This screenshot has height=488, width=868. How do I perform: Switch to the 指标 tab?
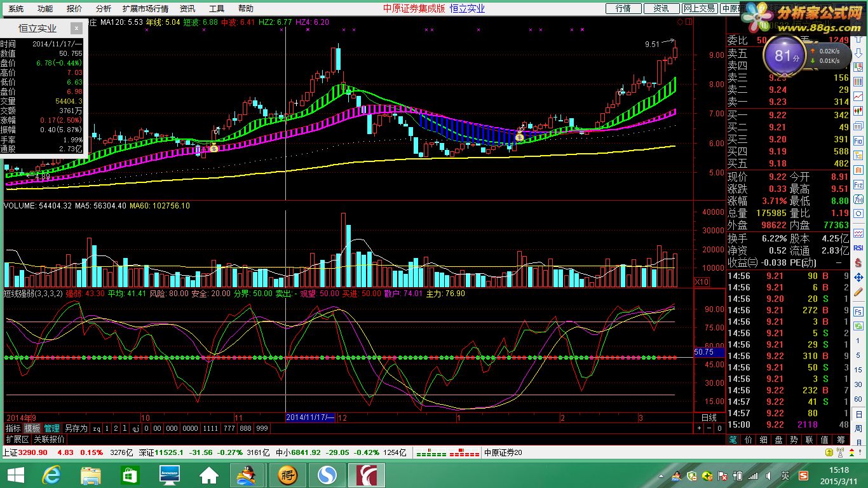pyautogui.click(x=13, y=428)
